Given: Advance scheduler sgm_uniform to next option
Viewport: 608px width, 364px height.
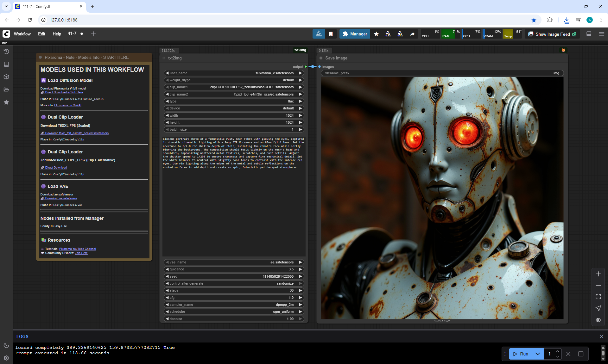Looking at the screenshot, I should coord(301,312).
